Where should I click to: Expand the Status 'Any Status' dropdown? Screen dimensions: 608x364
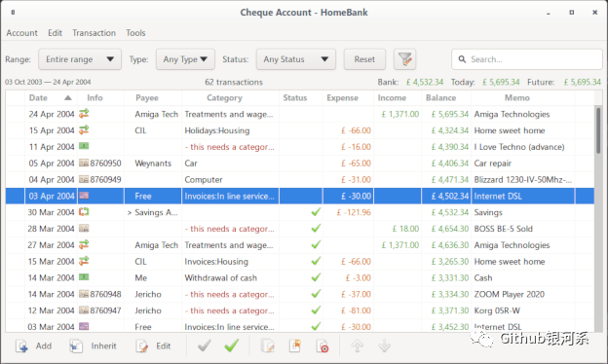296,59
